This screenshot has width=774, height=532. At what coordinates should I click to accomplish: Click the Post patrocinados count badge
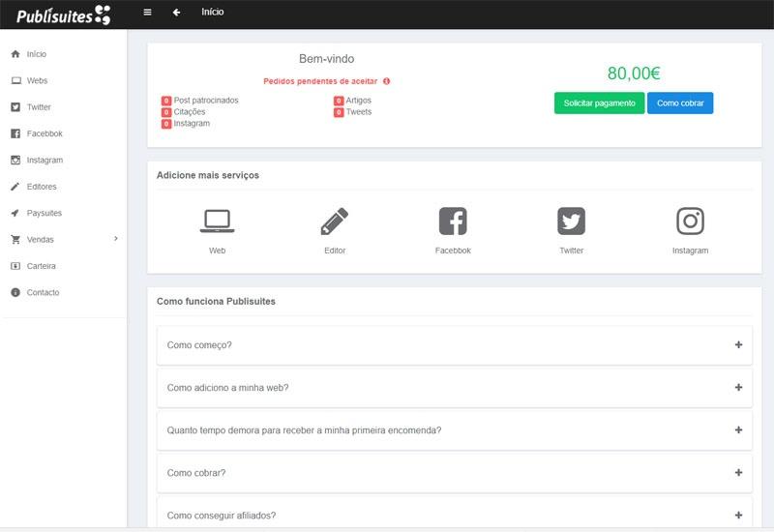(166, 101)
